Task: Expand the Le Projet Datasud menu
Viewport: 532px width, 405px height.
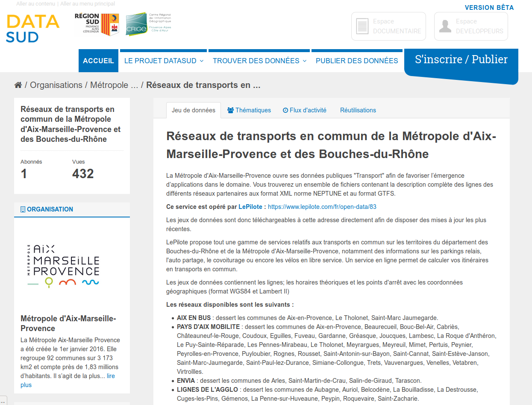Action: click(164, 61)
